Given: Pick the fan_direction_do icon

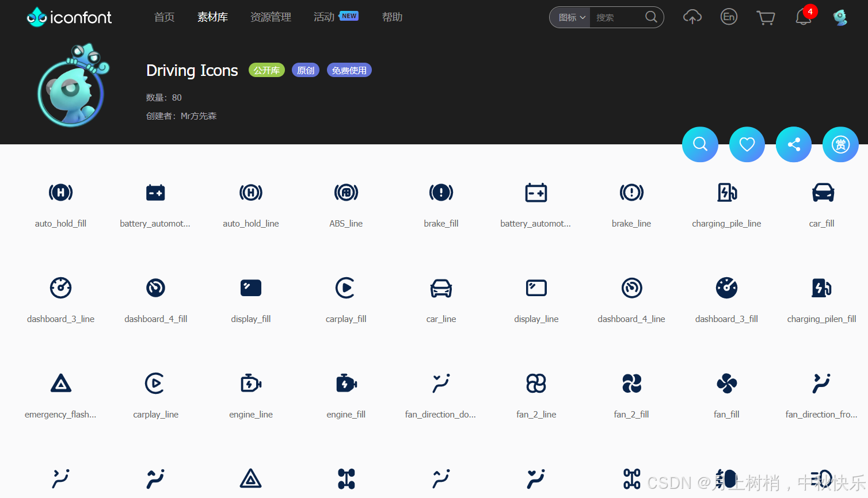Looking at the screenshot, I should pyautogui.click(x=441, y=384).
